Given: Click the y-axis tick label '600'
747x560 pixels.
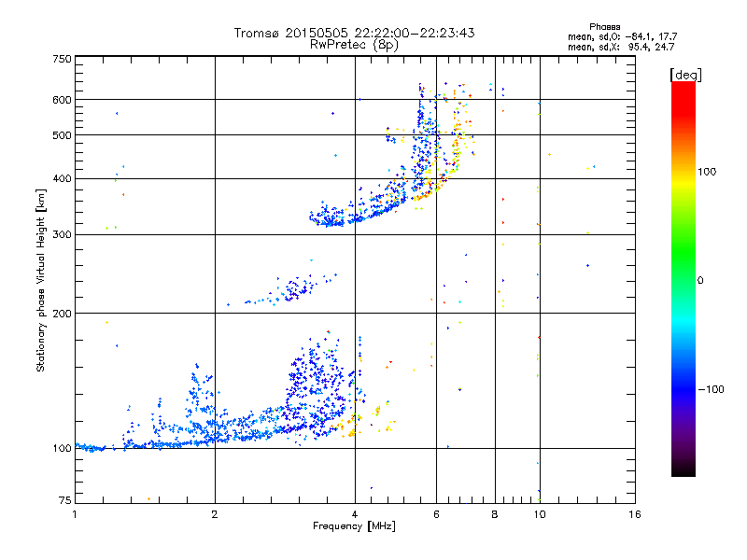Looking at the screenshot, I should pyautogui.click(x=62, y=100).
